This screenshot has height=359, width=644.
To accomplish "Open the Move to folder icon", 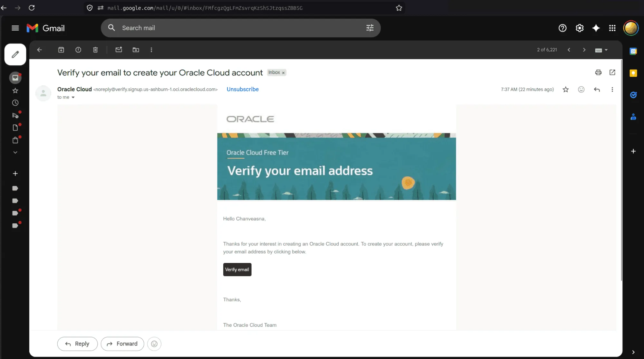I will pos(136,50).
